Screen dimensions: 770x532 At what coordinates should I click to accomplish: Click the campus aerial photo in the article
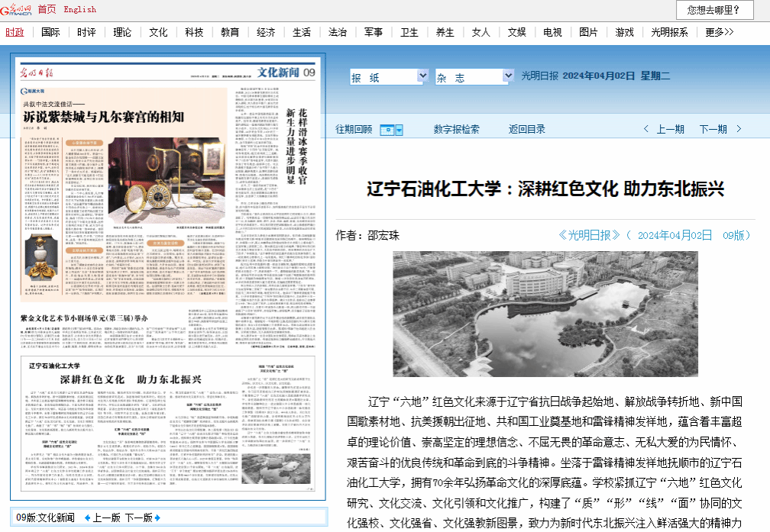pyautogui.click(x=545, y=313)
